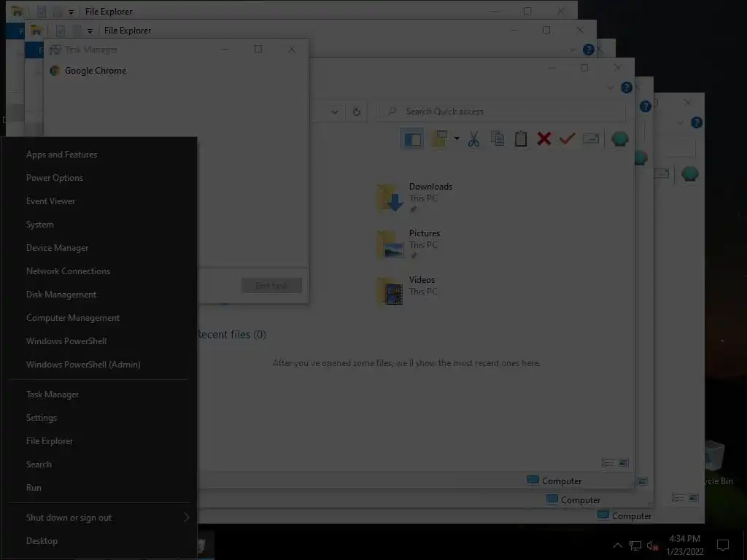Open quick access toolbar dropdown in rearmost File Explorer
Screen dimensions: 747x560
(x=71, y=12)
